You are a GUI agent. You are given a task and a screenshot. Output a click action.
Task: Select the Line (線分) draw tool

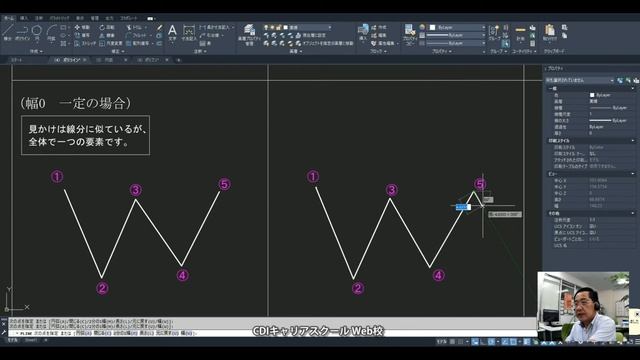click(x=7, y=32)
